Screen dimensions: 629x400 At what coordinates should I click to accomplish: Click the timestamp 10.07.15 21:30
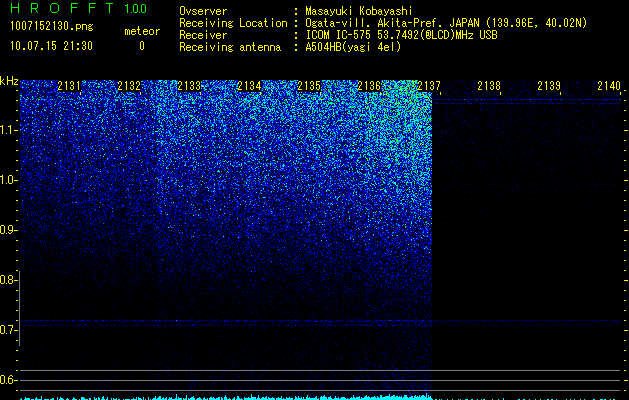point(51,46)
